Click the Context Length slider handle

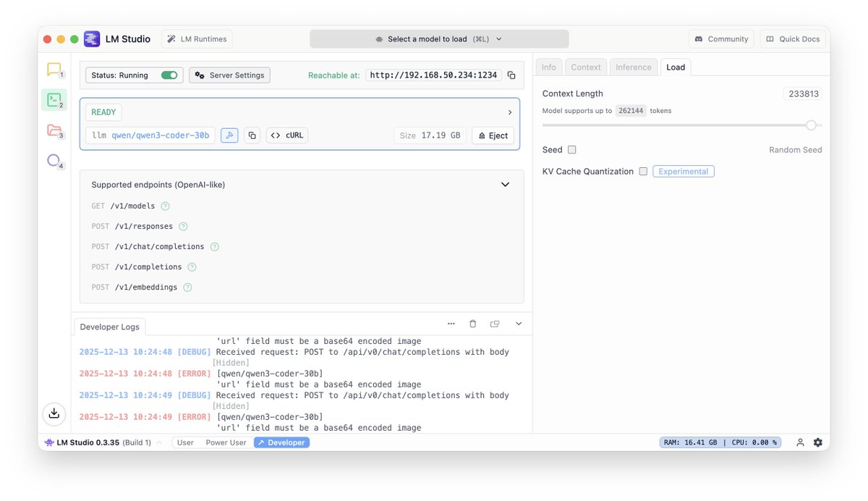pos(811,125)
